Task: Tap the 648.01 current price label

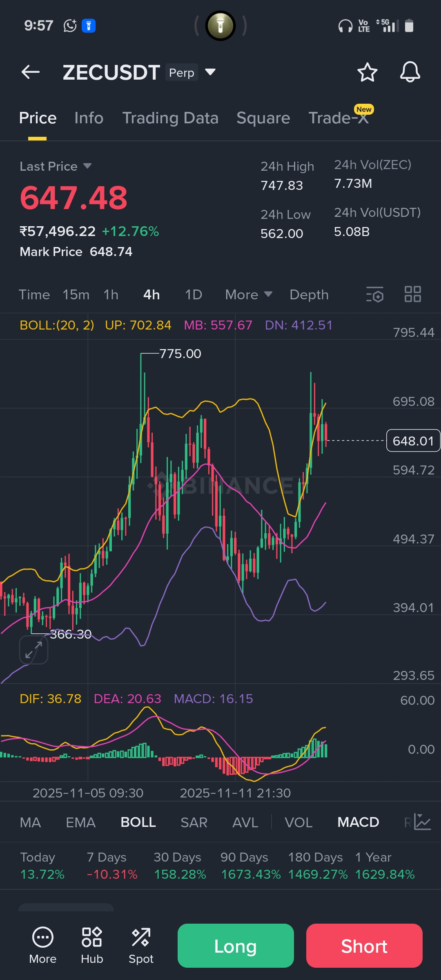Action: [413, 441]
